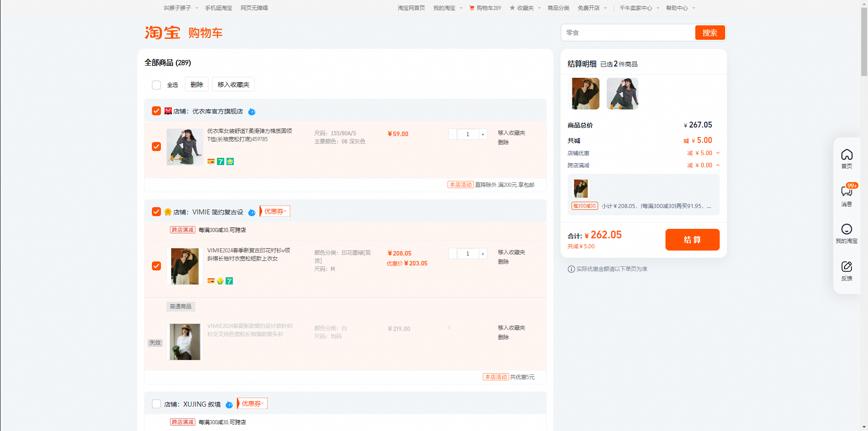Increase quantity of VIMIE 印花衬衫 item
The width and height of the screenshot is (868, 431).
tap(483, 254)
